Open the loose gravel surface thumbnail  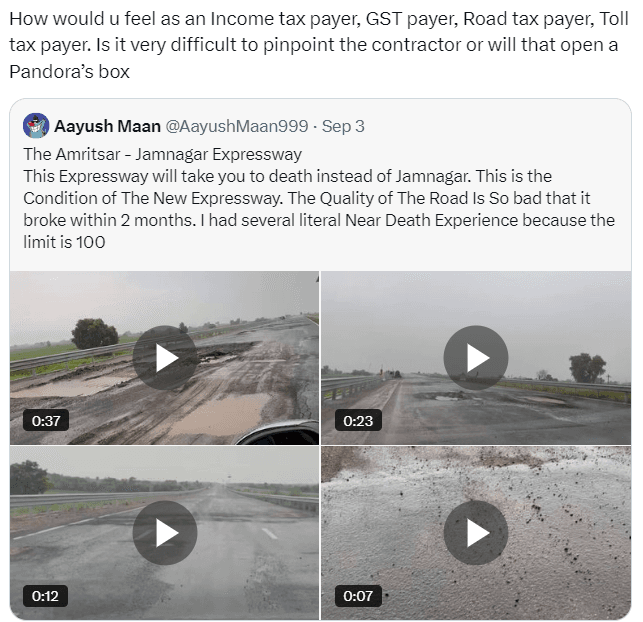tap(476, 533)
